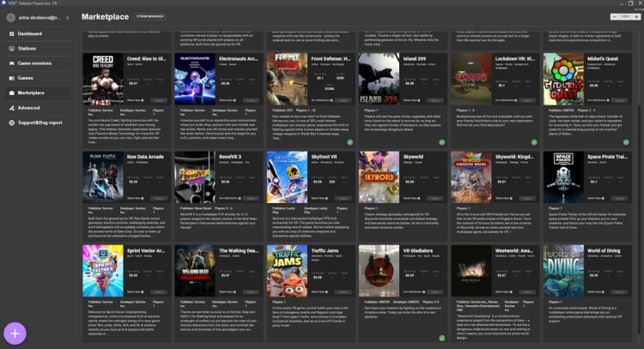Viewport: 644px width, 349px height.
Task: Open the Lockdown VR cover image
Action: pos(471,79)
